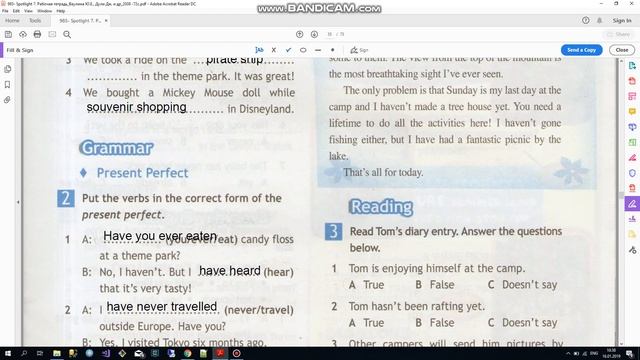
Task: Click typed text 'have heard'
Action: (x=230, y=271)
